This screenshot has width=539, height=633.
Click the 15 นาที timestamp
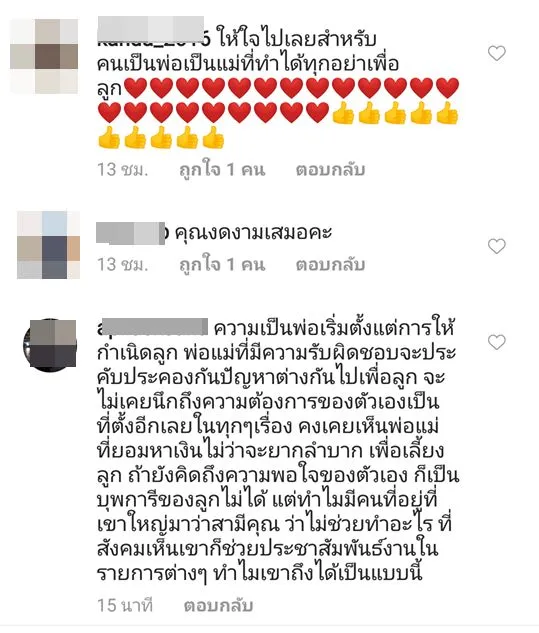click(x=125, y=606)
